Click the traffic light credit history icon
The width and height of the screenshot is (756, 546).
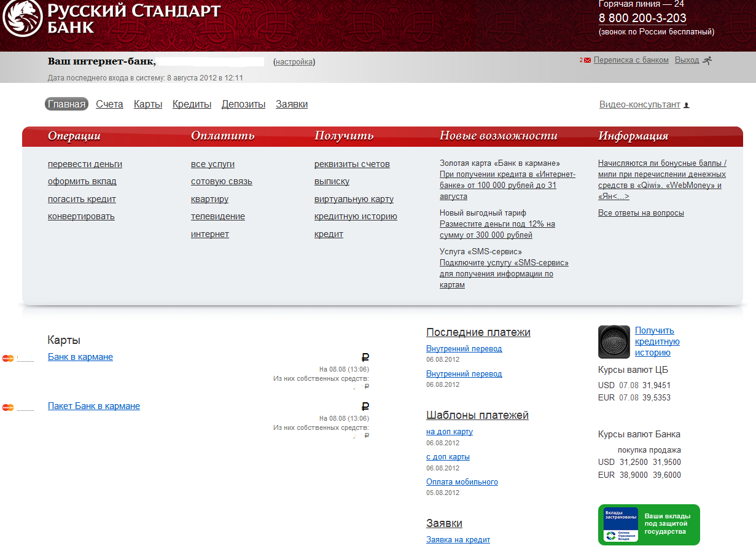(614, 341)
